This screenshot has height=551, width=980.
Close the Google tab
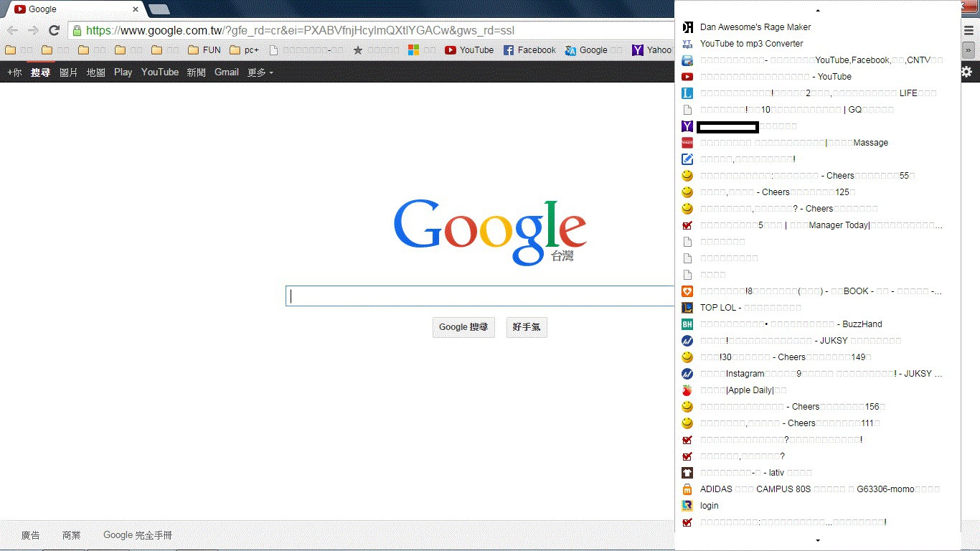click(135, 9)
